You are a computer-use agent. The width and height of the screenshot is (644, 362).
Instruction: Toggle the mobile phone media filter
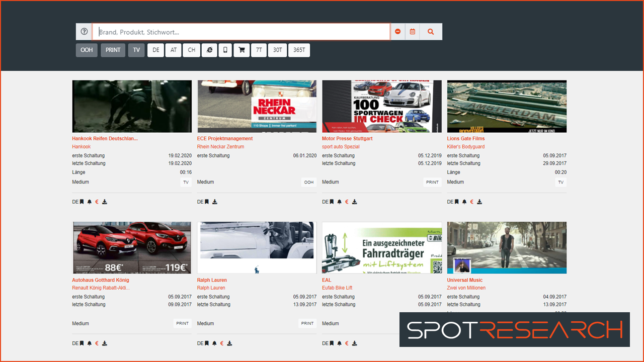[225, 50]
